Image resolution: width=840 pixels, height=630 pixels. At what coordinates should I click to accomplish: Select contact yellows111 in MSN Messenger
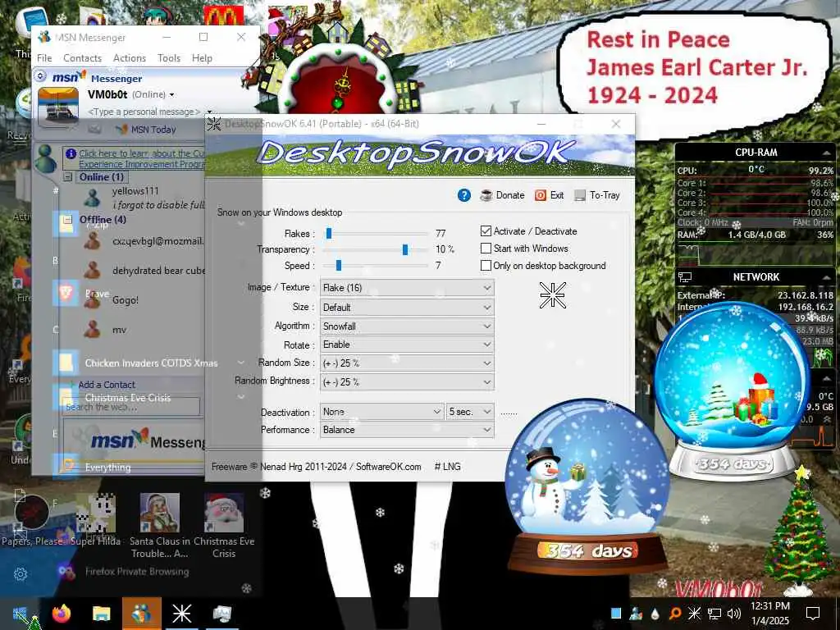[x=135, y=190]
